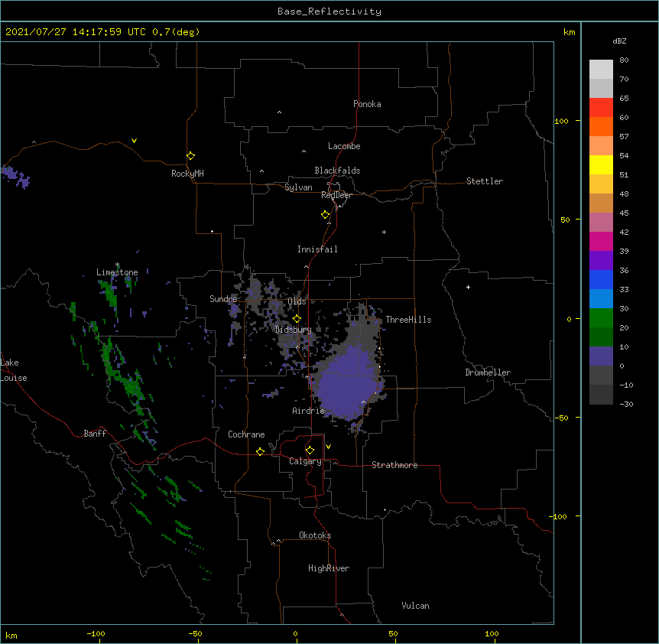Click the km unit label at top right
659x644 pixels.
(569, 32)
